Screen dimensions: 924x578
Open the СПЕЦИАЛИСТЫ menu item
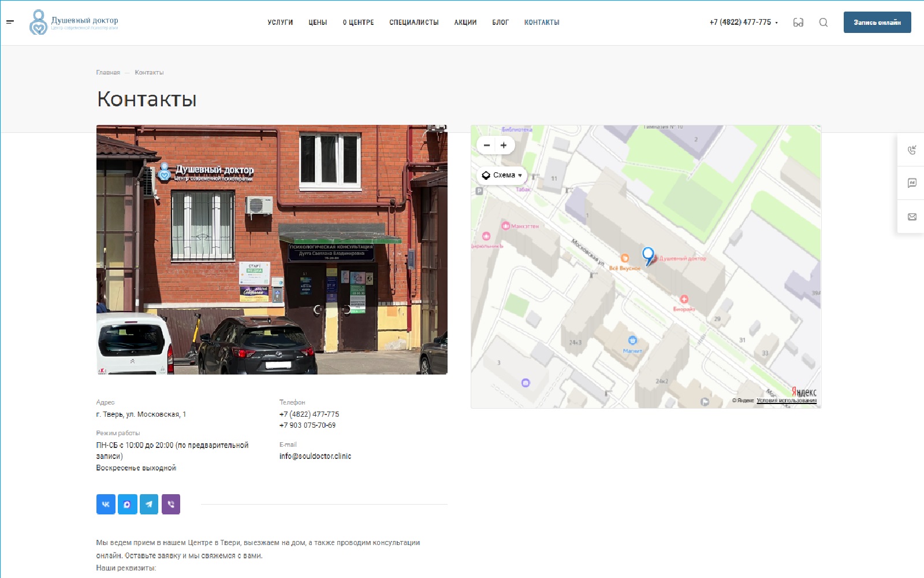click(x=414, y=23)
